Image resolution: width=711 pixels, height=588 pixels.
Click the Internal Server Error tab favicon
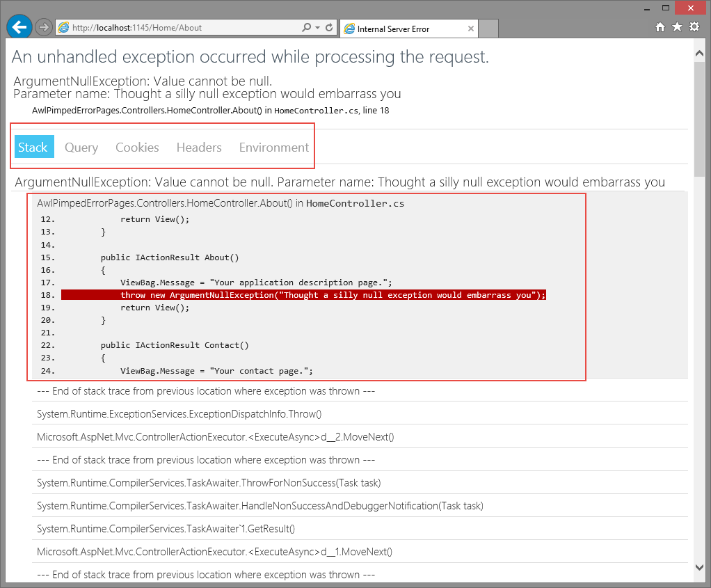[350, 29]
